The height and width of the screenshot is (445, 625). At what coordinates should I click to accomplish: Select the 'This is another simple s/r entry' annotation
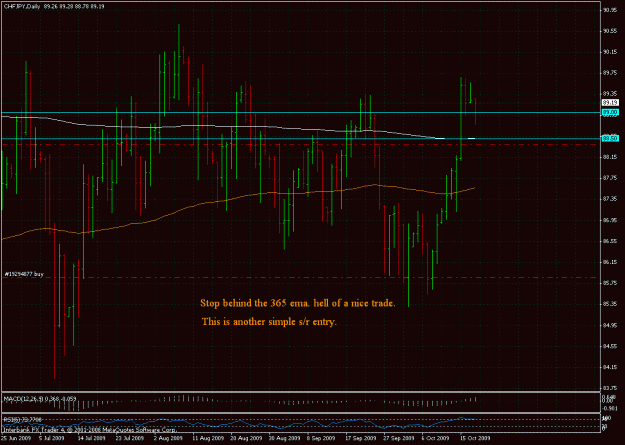click(x=269, y=321)
